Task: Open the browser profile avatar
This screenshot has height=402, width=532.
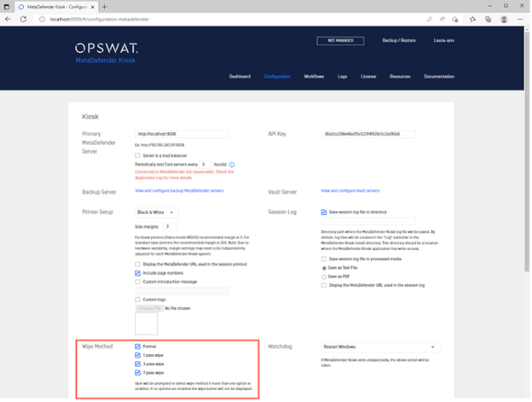Action: coord(504,20)
